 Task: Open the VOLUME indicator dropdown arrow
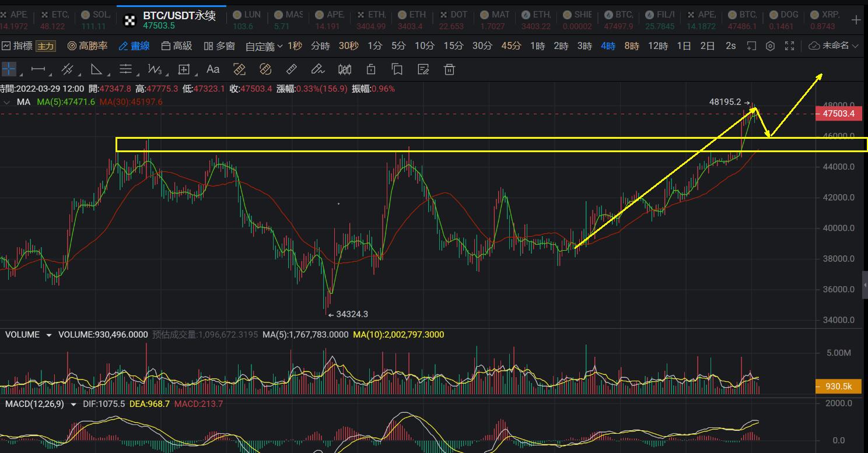(48, 335)
